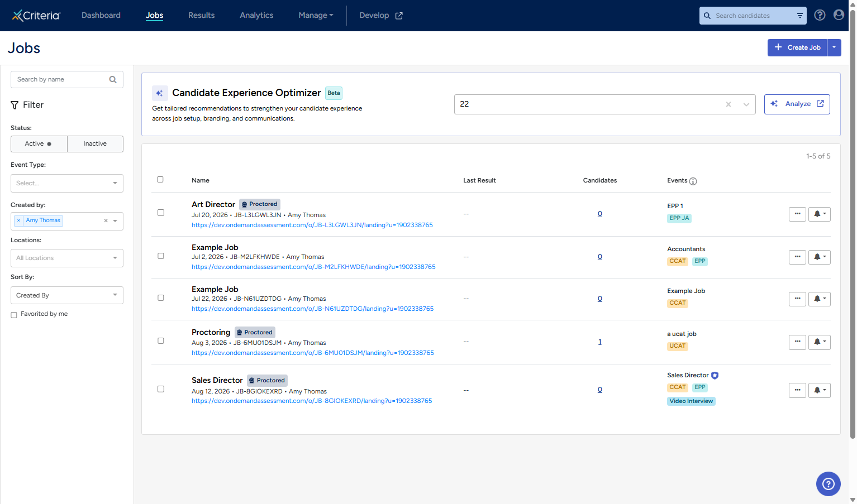The width and height of the screenshot is (857, 504).
Task: Check the Favorited by me checkbox
Action: (14, 315)
